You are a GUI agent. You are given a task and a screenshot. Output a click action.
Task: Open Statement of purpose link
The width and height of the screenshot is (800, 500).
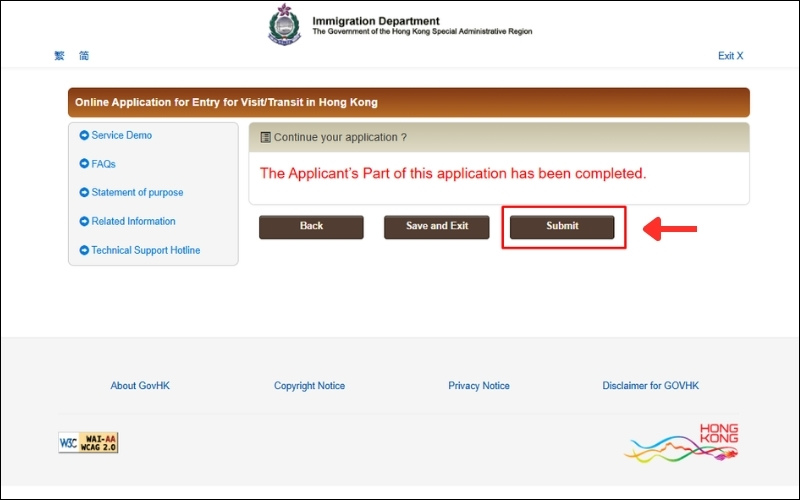click(137, 192)
